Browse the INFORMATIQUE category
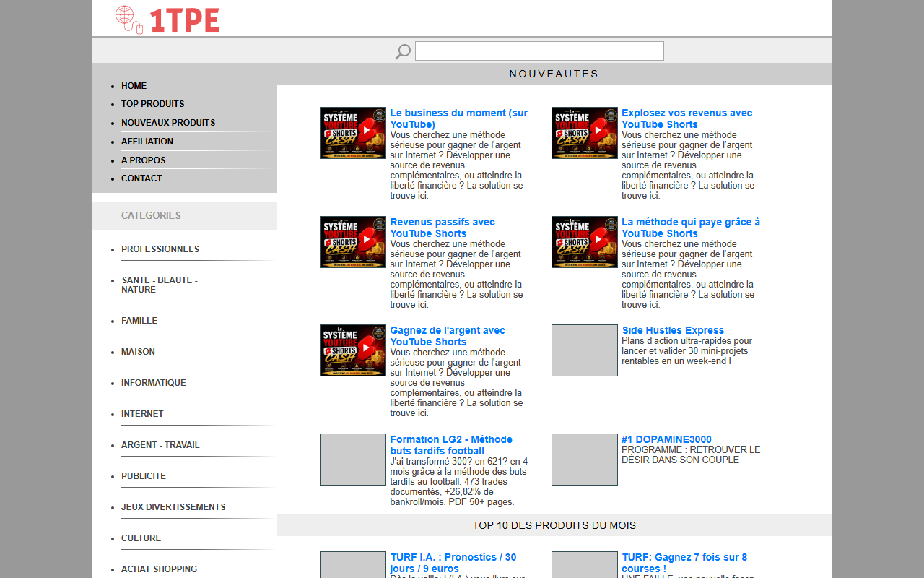 tap(154, 383)
